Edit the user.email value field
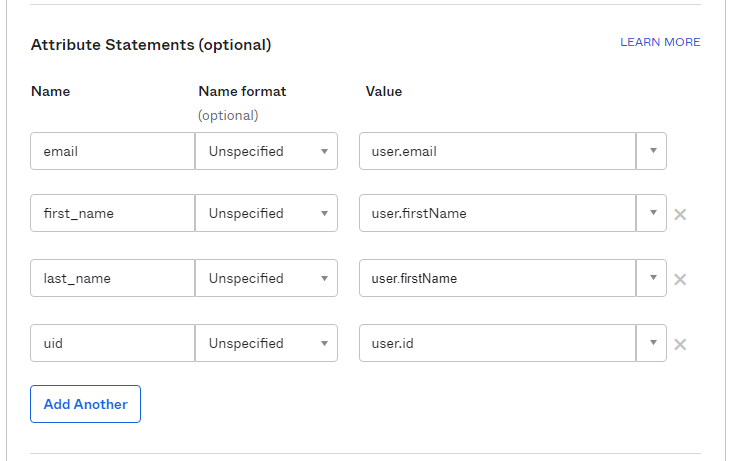 497,151
